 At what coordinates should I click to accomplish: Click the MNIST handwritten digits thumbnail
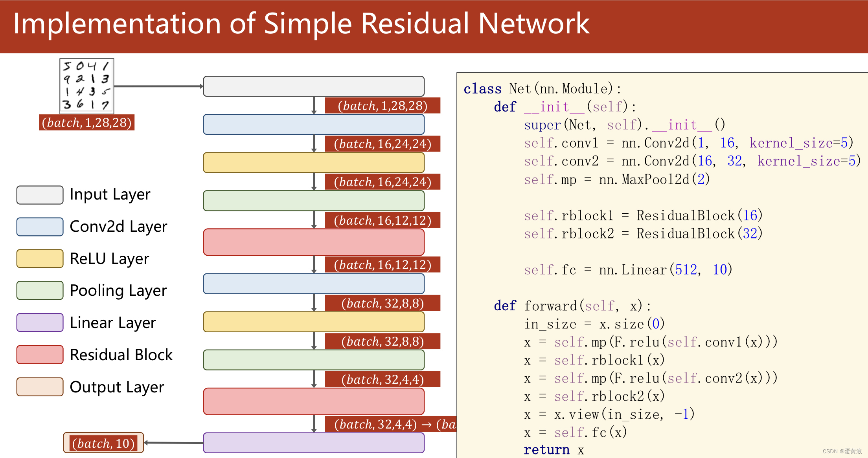click(87, 86)
